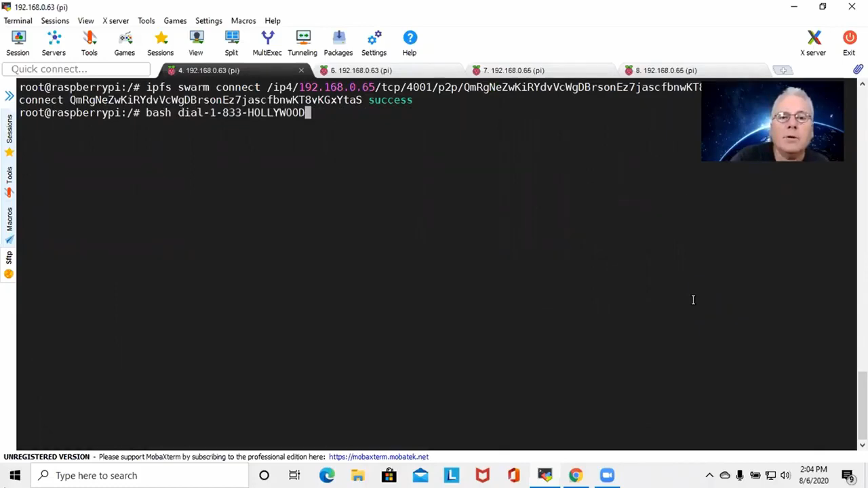Open the Tools menu in menu bar

pyautogui.click(x=146, y=20)
